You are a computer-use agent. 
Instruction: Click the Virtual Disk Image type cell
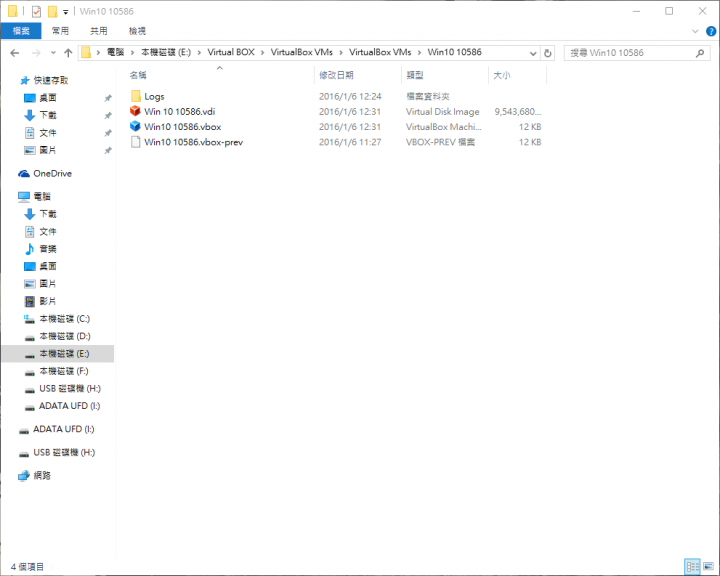pos(442,112)
